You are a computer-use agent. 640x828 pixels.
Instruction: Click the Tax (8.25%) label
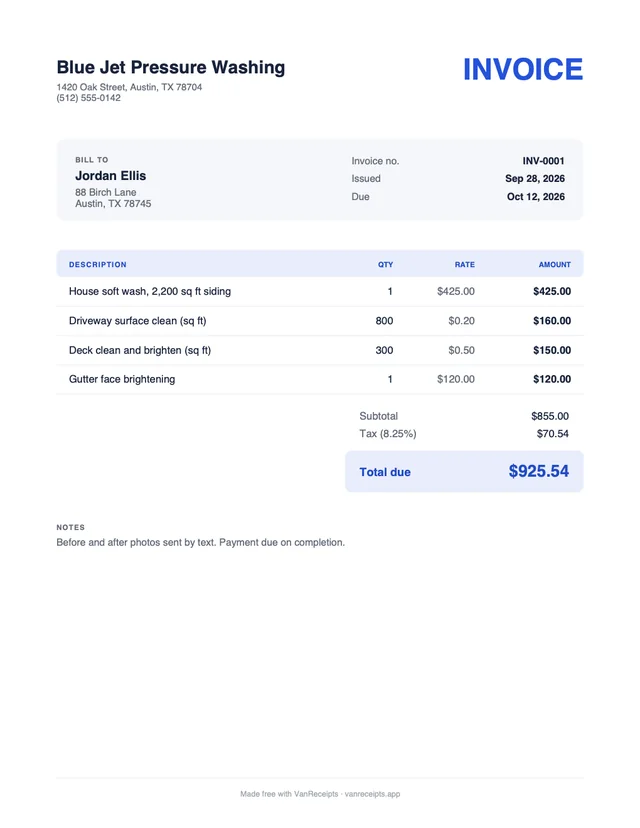tap(388, 434)
